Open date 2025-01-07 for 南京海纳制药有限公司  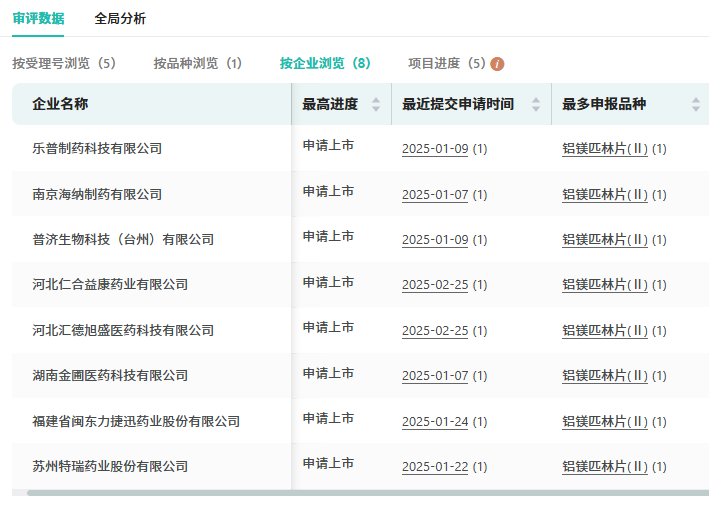(x=435, y=195)
